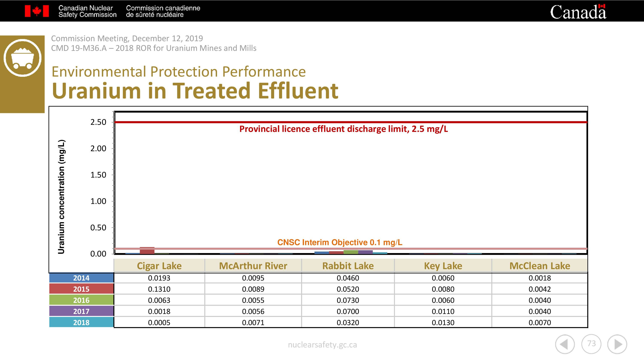Click the Canadian flag logo
Screen dimensions: 644x362
[37, 11]
